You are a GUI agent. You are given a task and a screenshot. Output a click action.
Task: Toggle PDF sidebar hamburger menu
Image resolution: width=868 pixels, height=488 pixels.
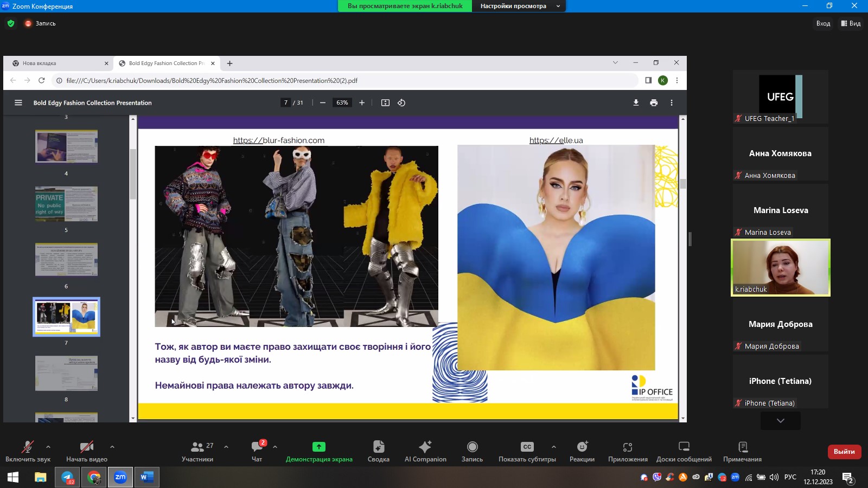pyautogui.click(x=18, y=102)
